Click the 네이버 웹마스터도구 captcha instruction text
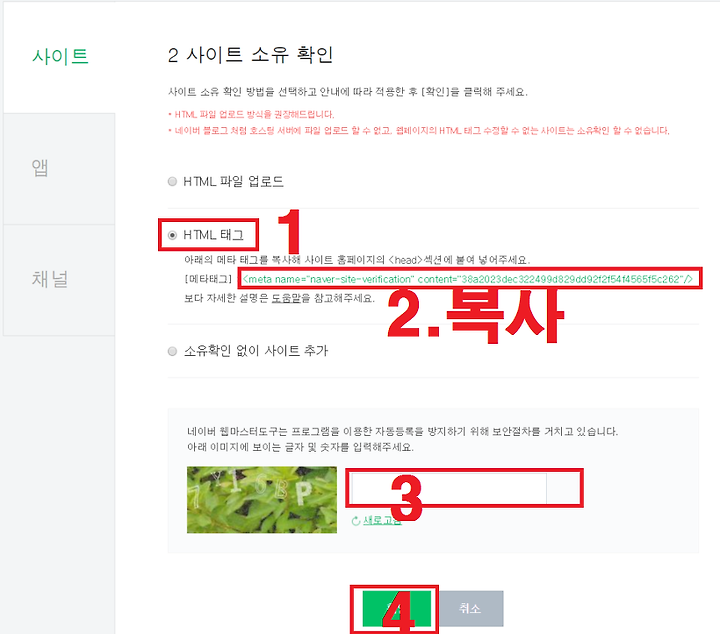720x634 pixels. pyautogui.click(x=402, y=432)
